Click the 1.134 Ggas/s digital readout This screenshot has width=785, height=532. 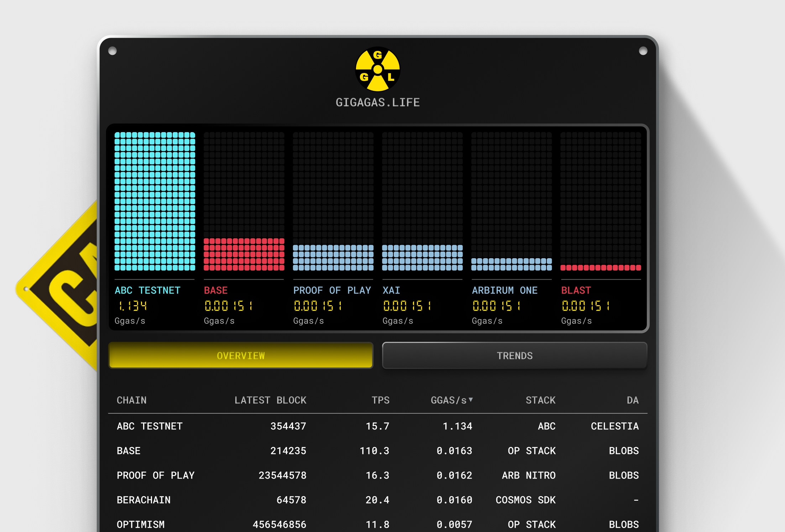click(x=132, y=306)
